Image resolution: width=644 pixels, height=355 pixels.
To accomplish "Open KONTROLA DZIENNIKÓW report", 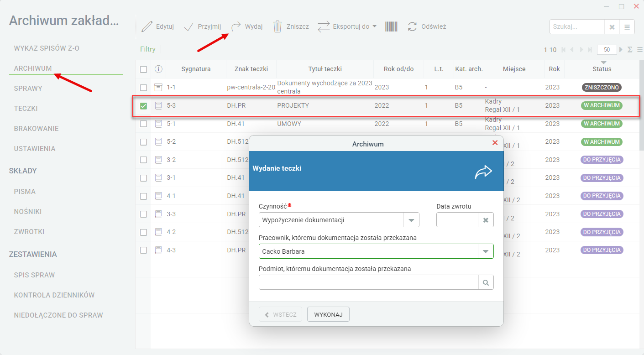I will (x=54, y=295).
